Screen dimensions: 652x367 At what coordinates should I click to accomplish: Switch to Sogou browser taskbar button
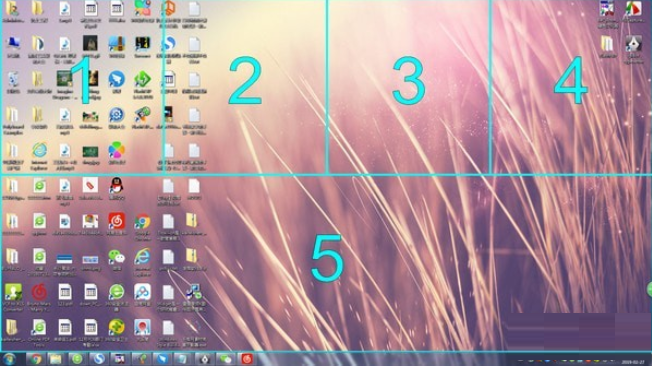pos(98,359)
